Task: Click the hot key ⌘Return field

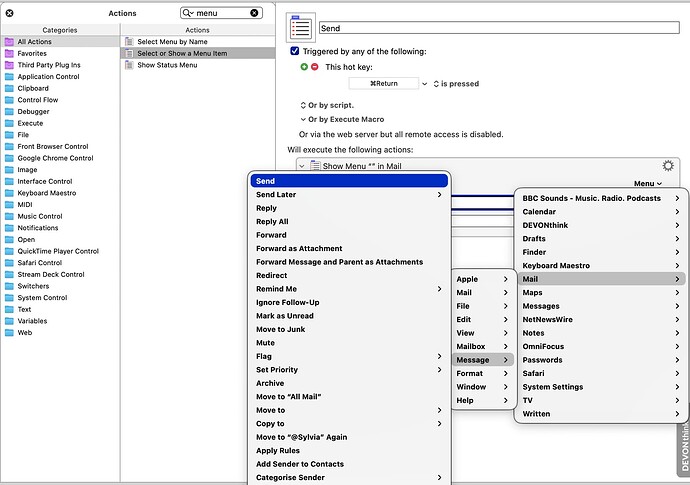Action: [x=384, y=84]
